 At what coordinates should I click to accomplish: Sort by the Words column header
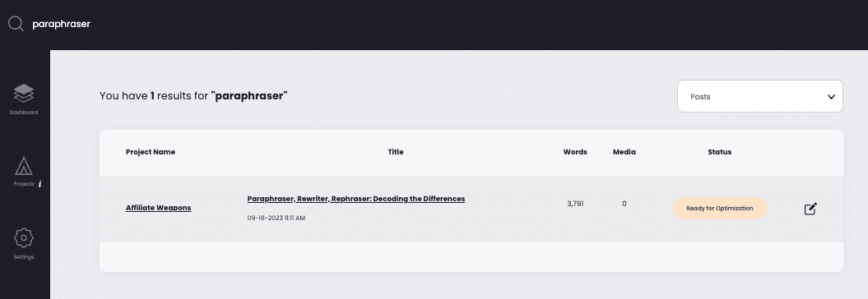click(x=575, y=152)
